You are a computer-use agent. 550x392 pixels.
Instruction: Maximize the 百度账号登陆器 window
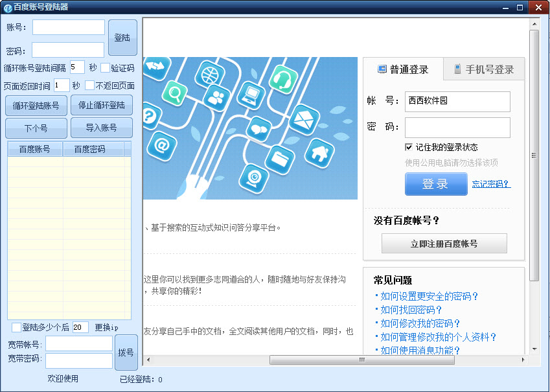click(x=520, y=7)
